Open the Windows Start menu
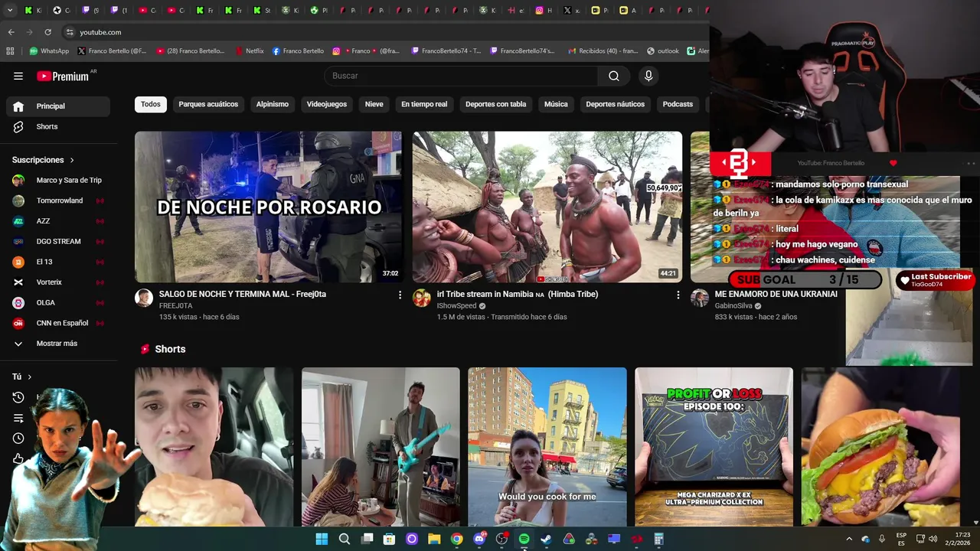 pos(322,539)
